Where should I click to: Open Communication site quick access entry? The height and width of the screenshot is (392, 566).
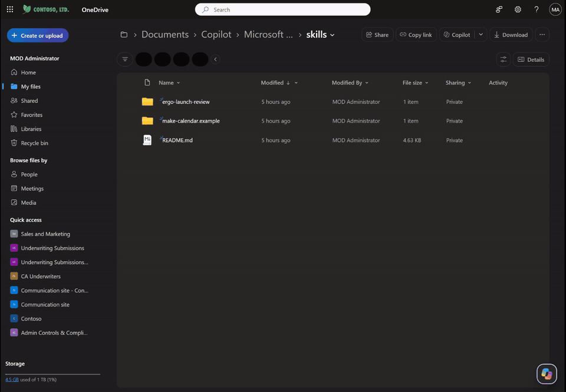pyautogui.click(x=45, y=305)
